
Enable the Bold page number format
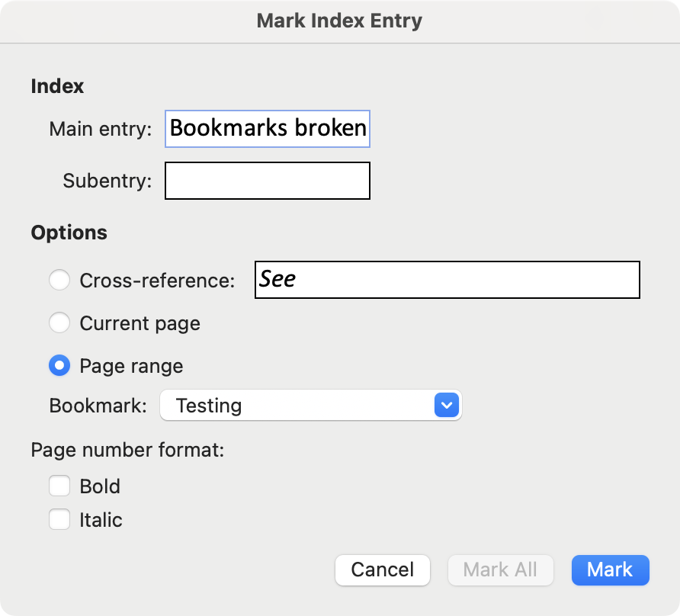[x=59, y=486]
